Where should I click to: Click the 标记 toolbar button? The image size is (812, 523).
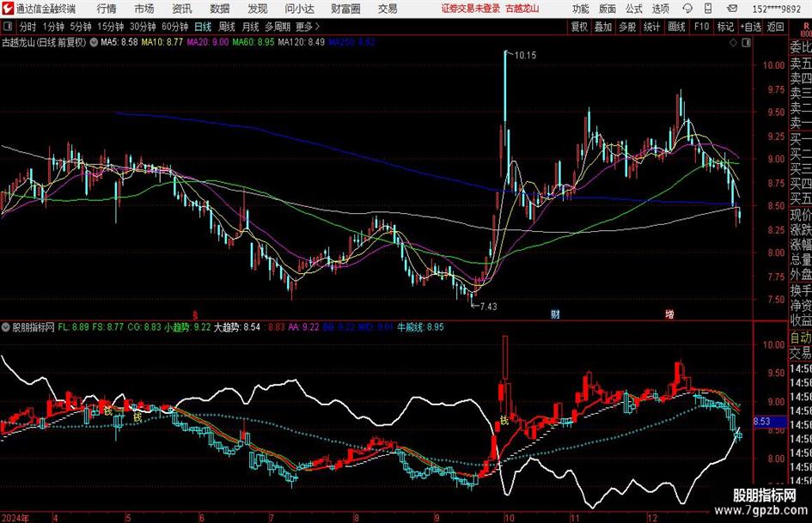tap(725, 27)
